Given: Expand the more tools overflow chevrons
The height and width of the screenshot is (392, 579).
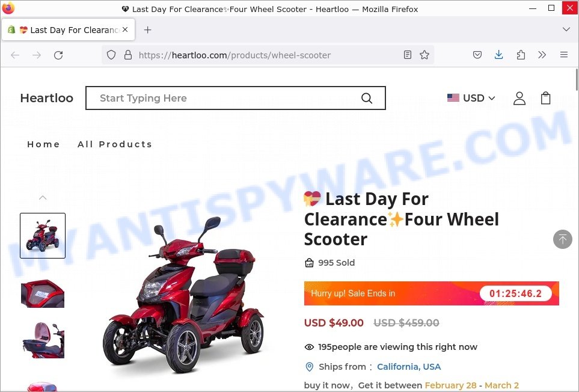Looking at the screenshot, I should click(542, 55).
